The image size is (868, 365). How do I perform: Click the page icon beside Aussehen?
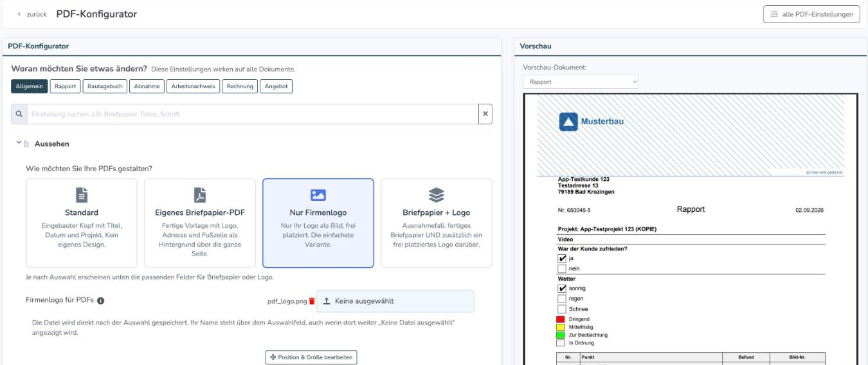(26, 144)
